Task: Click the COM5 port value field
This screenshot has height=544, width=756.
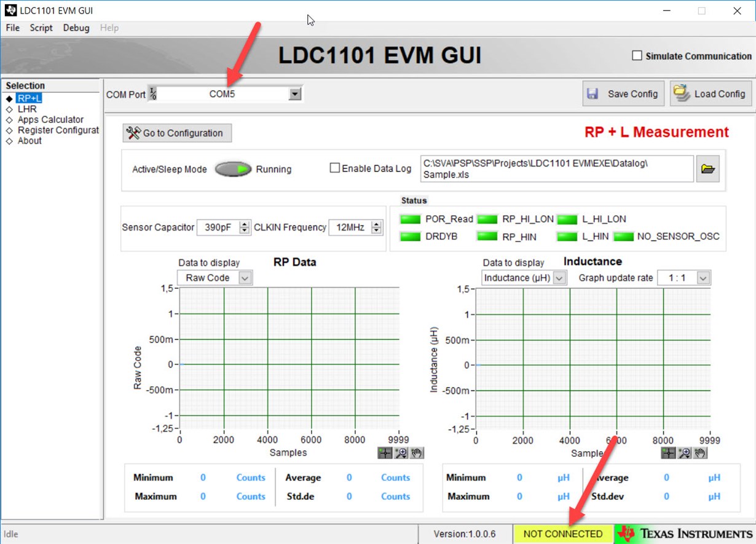Action: [x=222, y=94]
